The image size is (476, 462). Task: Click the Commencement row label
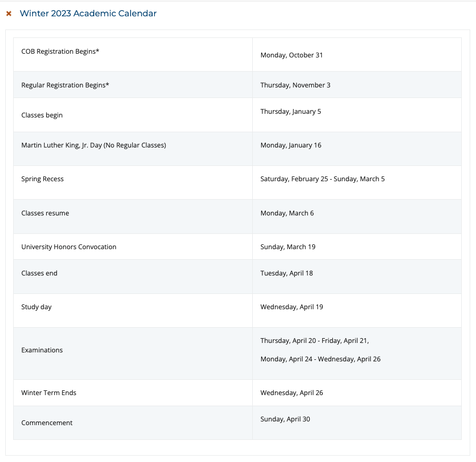47,422
